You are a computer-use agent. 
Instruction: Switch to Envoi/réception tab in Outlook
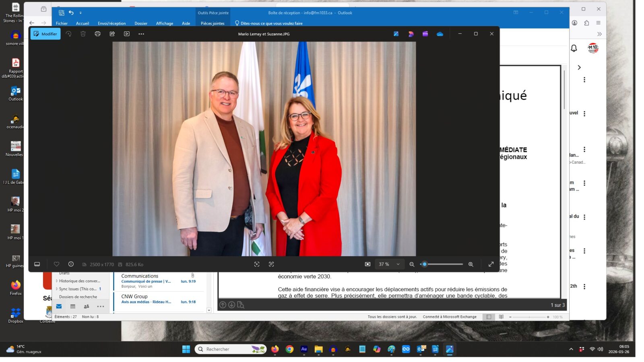point(111,23)
